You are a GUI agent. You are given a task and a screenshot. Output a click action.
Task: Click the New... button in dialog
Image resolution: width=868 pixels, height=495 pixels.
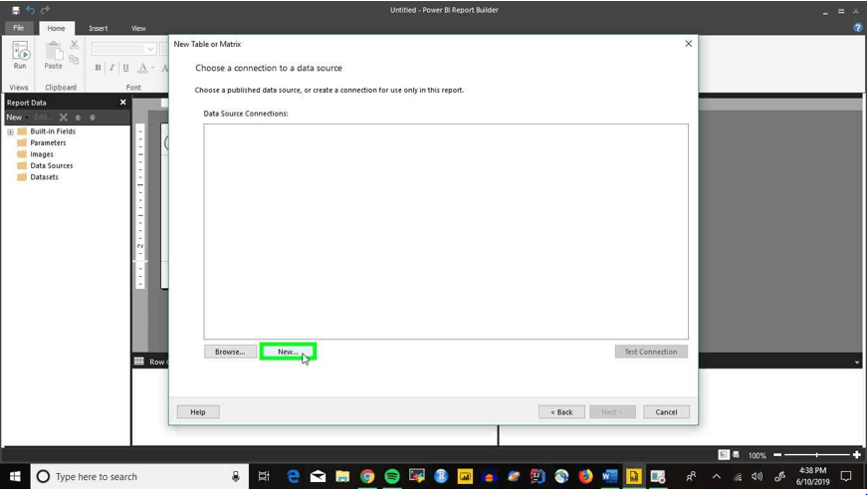[288, 352]
